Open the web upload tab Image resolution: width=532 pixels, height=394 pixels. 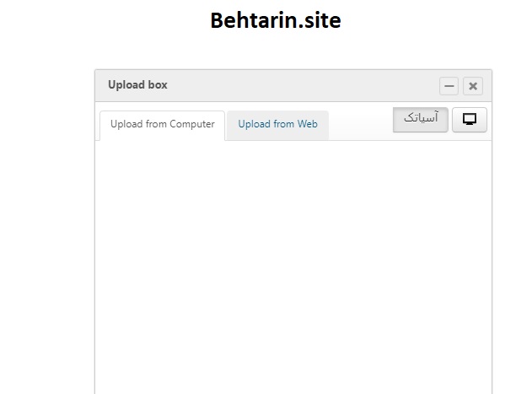point(277,124)
